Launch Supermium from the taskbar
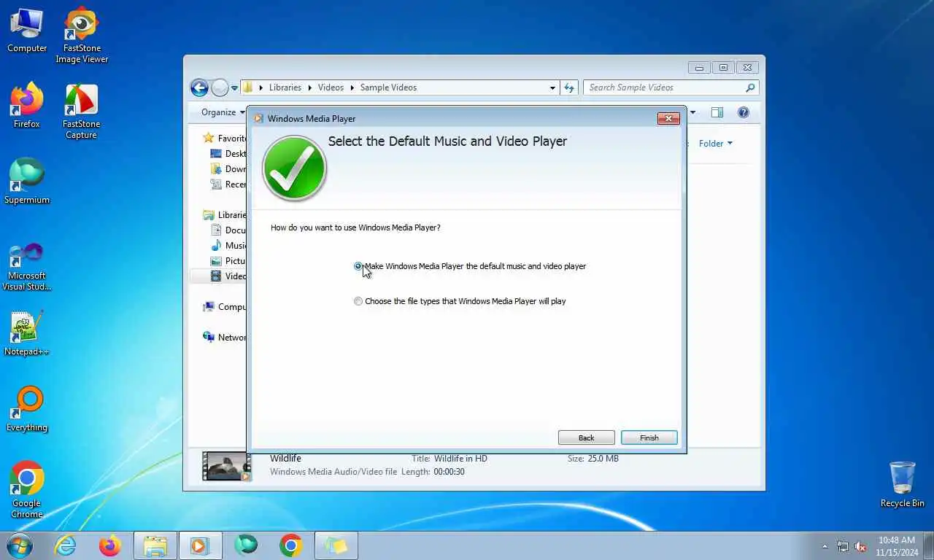Screen dimensions: 934x560 coord(246,545)
